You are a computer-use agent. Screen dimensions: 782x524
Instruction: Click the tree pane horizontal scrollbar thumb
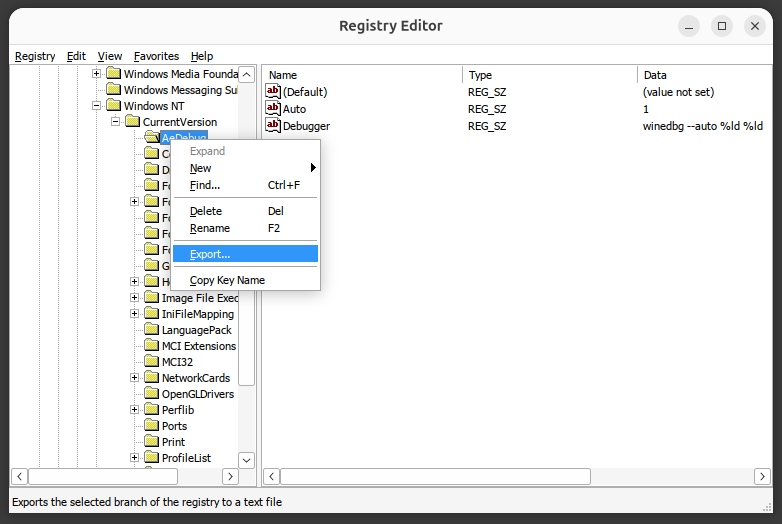point(103,476)
